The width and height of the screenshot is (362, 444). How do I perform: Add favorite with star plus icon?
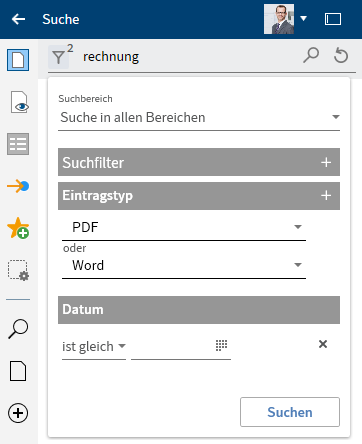(x=18, y=228)
